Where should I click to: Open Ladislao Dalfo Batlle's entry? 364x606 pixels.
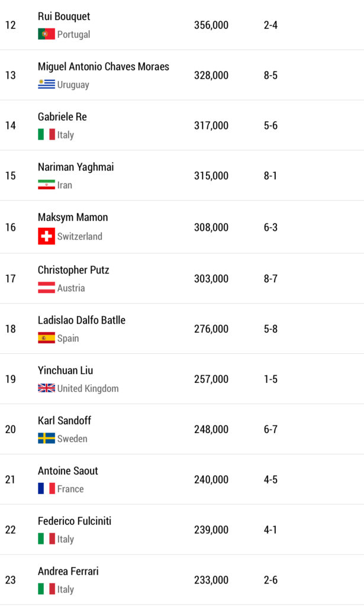coord(82,320)
